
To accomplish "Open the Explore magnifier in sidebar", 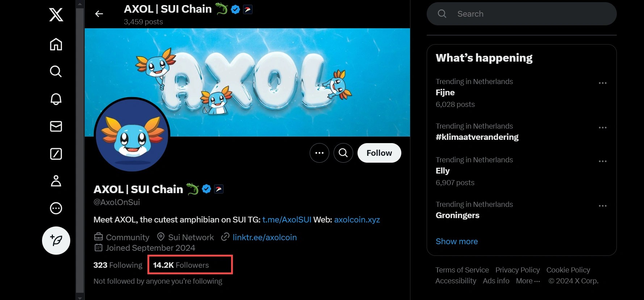I will 56,71.
